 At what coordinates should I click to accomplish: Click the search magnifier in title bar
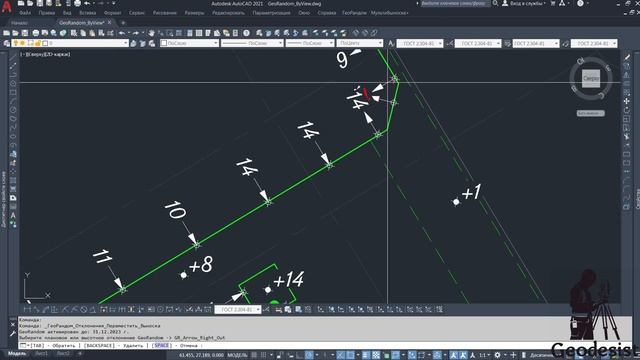pos(495,3)
